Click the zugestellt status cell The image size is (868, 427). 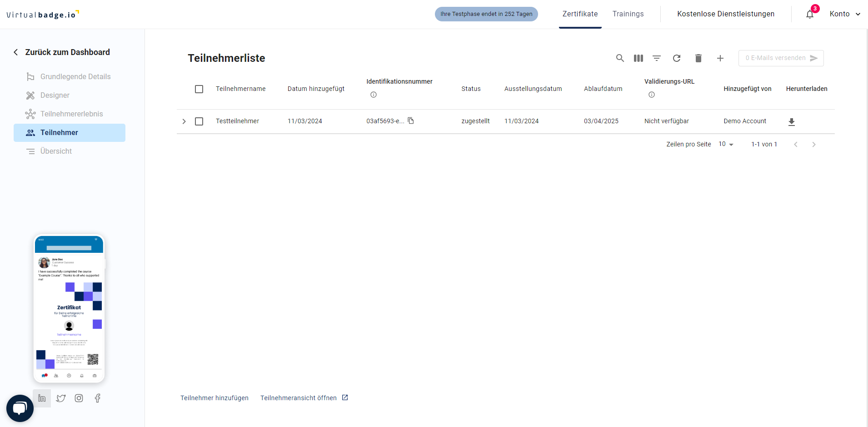pyautogui.click(x=475, y=121)
